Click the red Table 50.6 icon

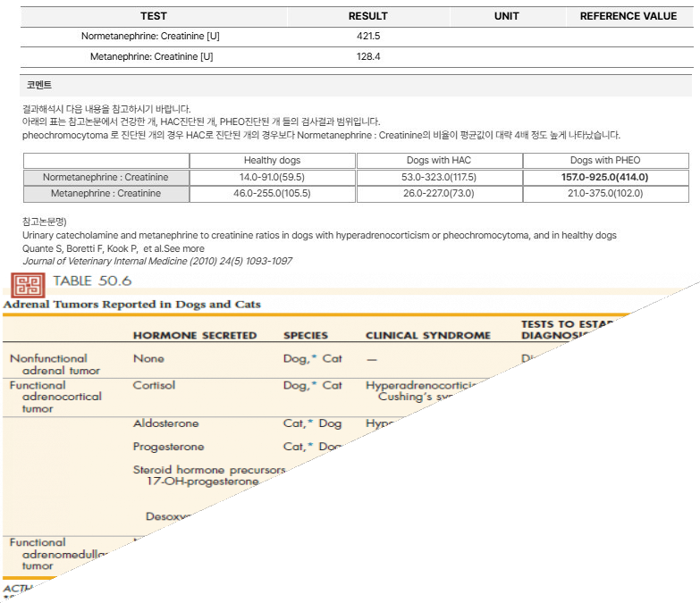coord(28,285)
